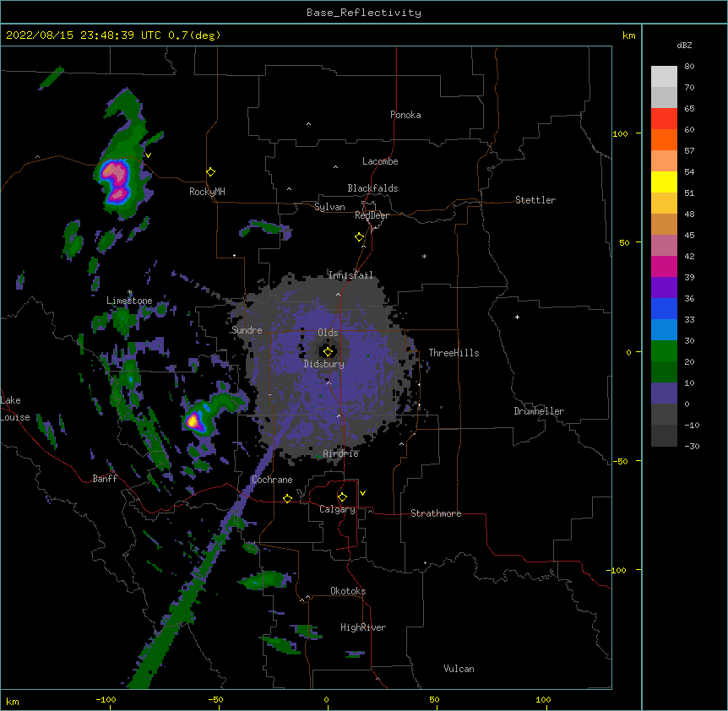Viewport: 728px width, 711px height.
Task: Click the Lacombe city label
Action: click(x=380, y=161)
